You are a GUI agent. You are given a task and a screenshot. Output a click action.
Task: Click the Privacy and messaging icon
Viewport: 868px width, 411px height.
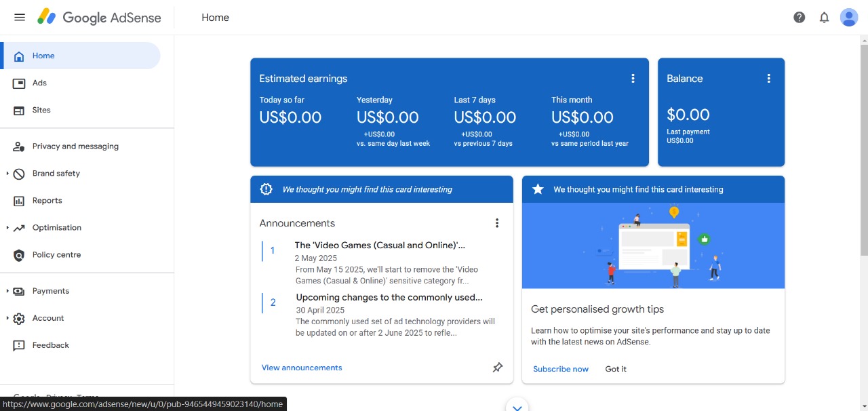pyautogui.click(x=19, y=146)
